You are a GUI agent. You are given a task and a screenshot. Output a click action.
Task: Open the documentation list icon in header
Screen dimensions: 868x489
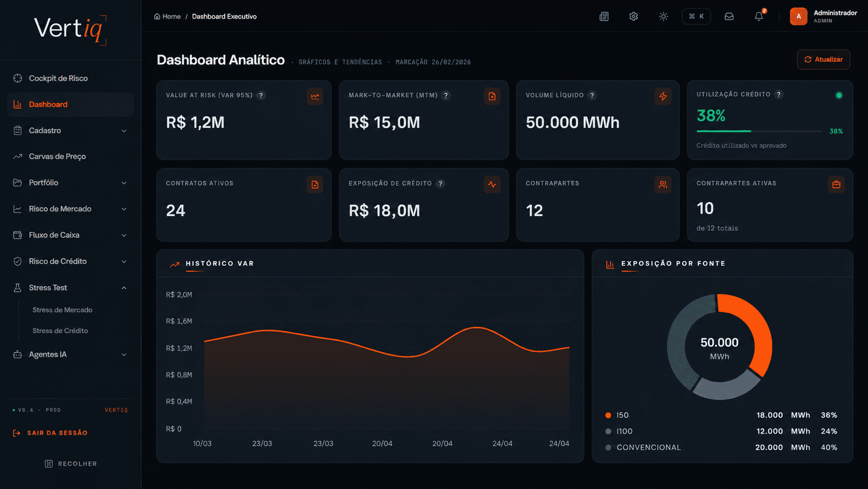click(x=604, y=17)
